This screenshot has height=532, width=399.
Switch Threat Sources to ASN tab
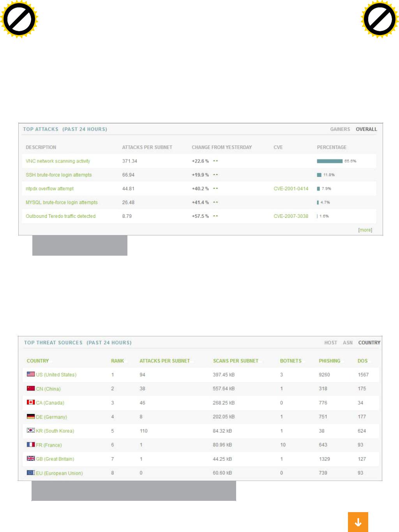348,343
